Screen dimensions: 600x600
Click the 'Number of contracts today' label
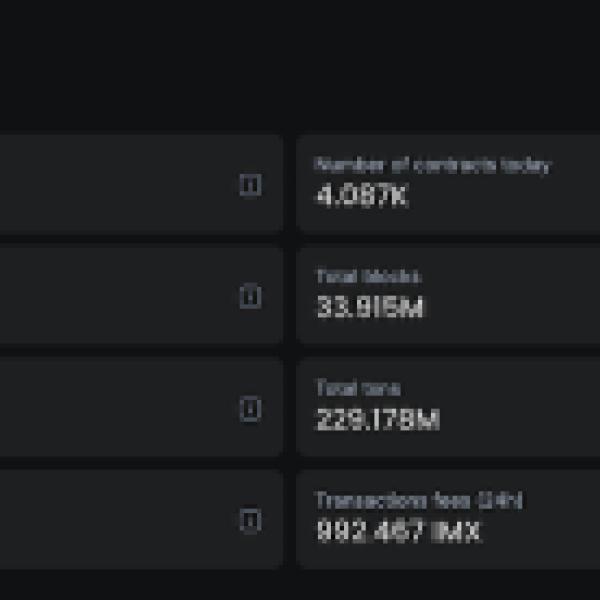click(x=432, y=166)
